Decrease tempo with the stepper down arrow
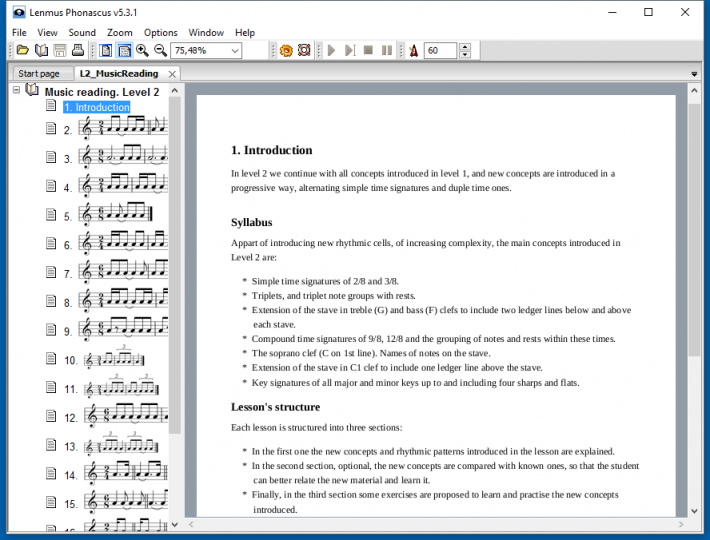 465,54
